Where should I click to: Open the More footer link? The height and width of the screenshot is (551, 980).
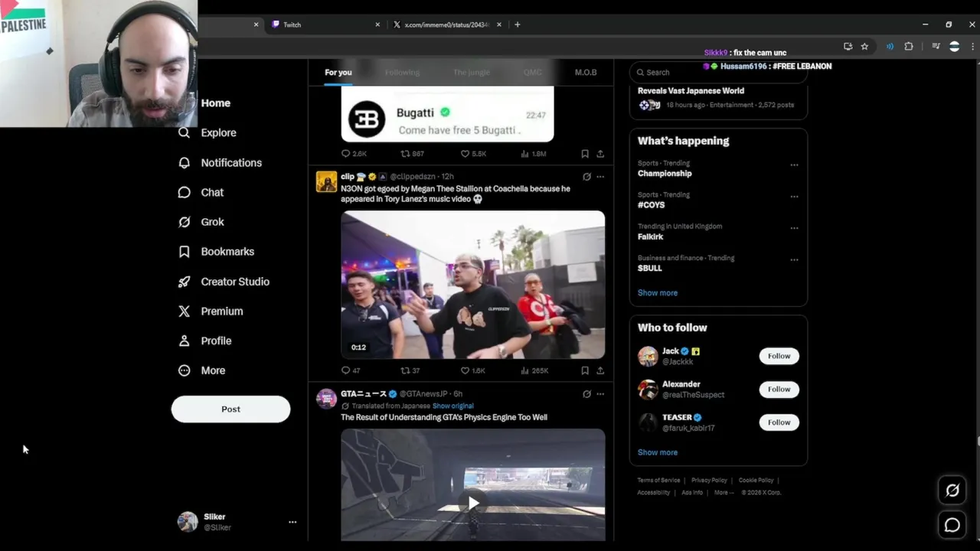tap(723, 493)
